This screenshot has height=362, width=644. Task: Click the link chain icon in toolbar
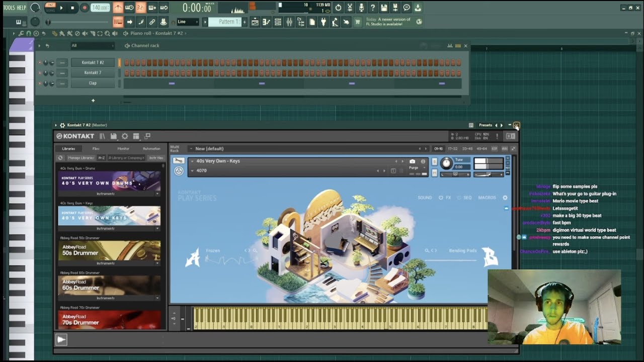(x=152, y=22)
